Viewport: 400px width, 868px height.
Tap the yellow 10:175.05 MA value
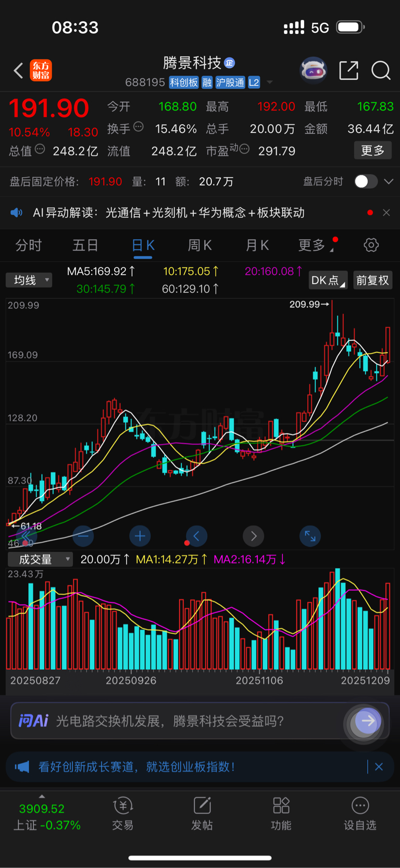point(191,272)
